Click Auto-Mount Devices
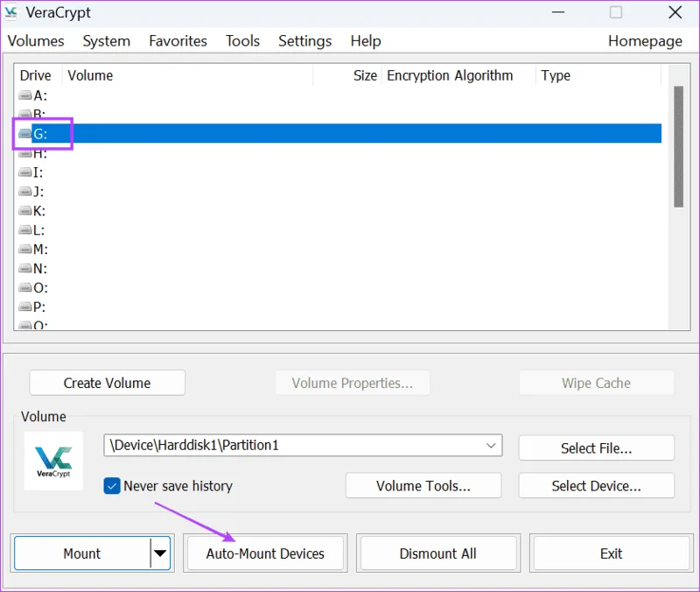Screen dimensions: 700x592 coord(265,553)
